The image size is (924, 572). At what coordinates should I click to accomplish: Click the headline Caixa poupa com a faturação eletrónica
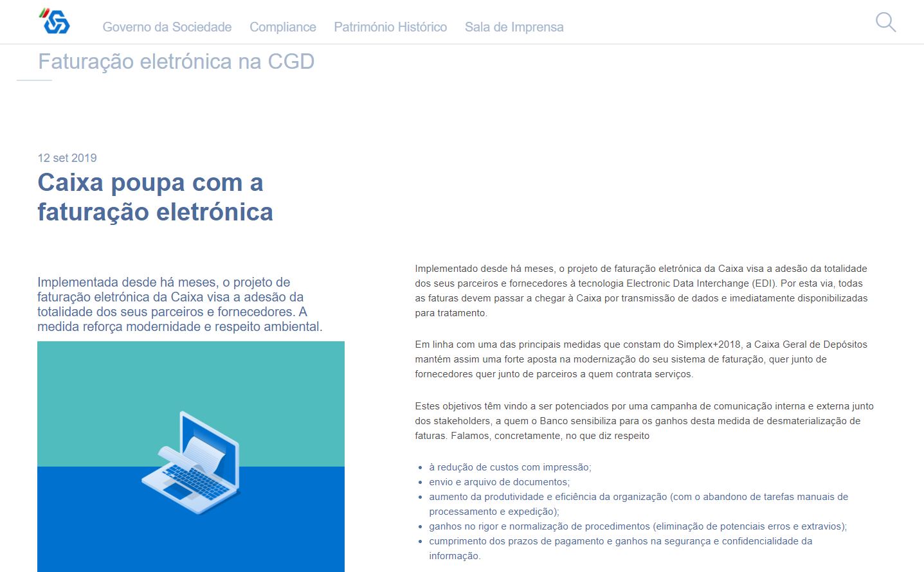click(x=155, y=197)
